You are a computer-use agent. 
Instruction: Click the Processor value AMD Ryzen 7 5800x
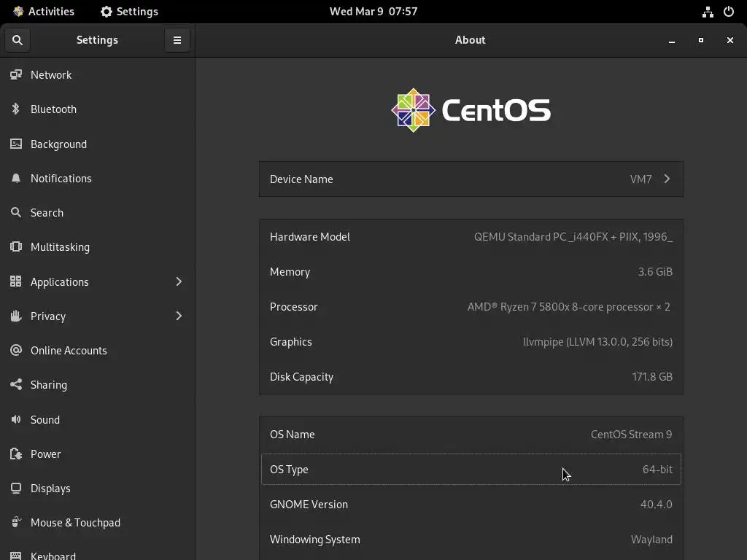[x=569, y=307]
